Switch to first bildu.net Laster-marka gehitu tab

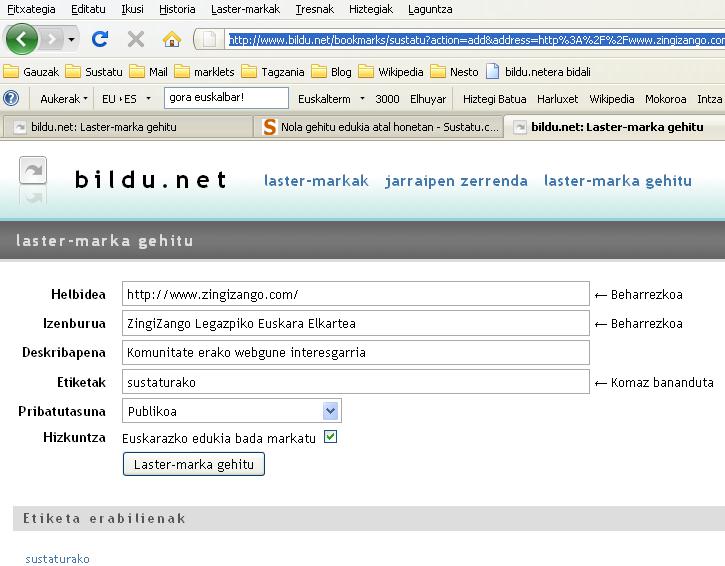pyautogui.click(x=127, y=127)
